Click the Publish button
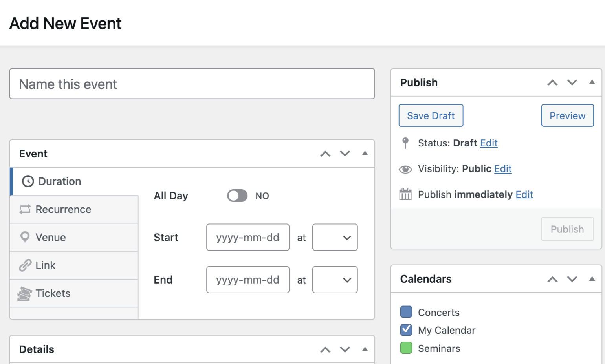605x364 pixels. tap(567, 229)
